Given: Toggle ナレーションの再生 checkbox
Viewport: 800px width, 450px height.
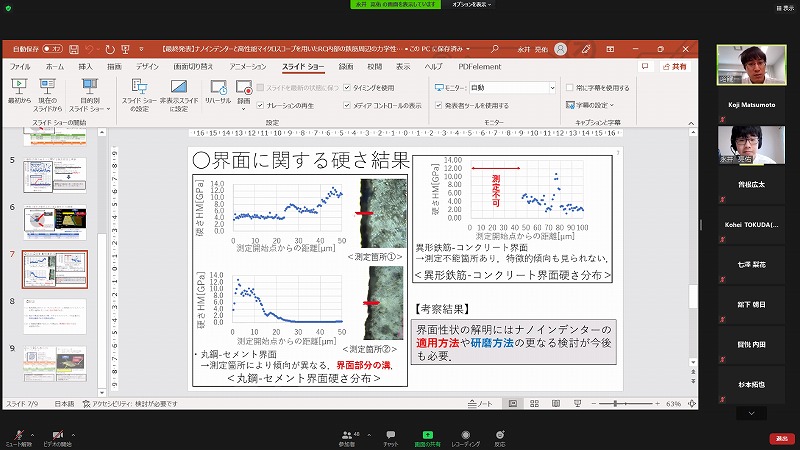Looking at the screenshot, I should (x=260, y=105).
